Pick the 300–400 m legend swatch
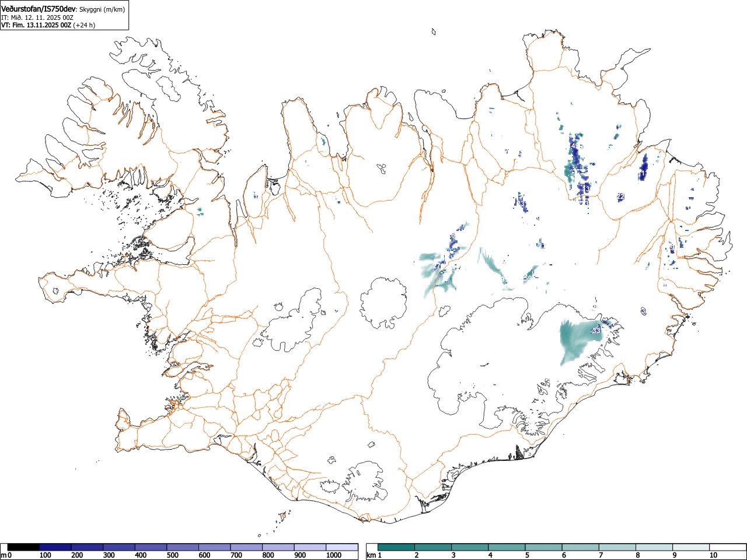This screenshot has height=560, width=747. pyautogui.click(x=119, y=547)
